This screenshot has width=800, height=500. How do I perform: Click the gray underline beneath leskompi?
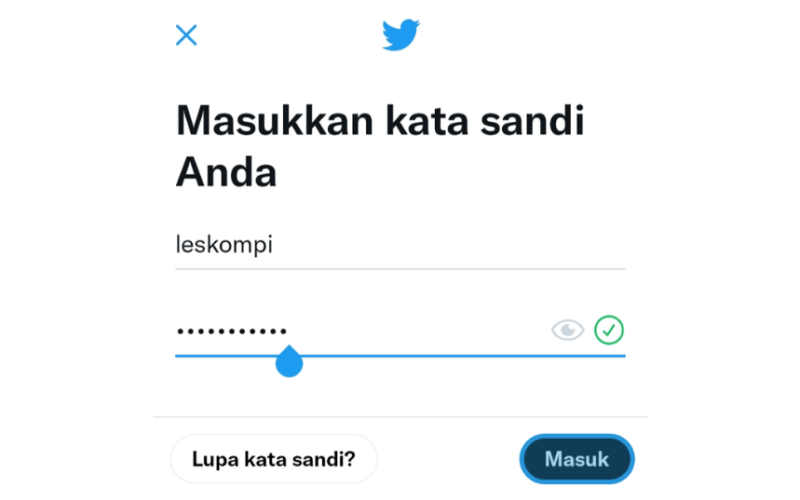(x=401, y=268)
